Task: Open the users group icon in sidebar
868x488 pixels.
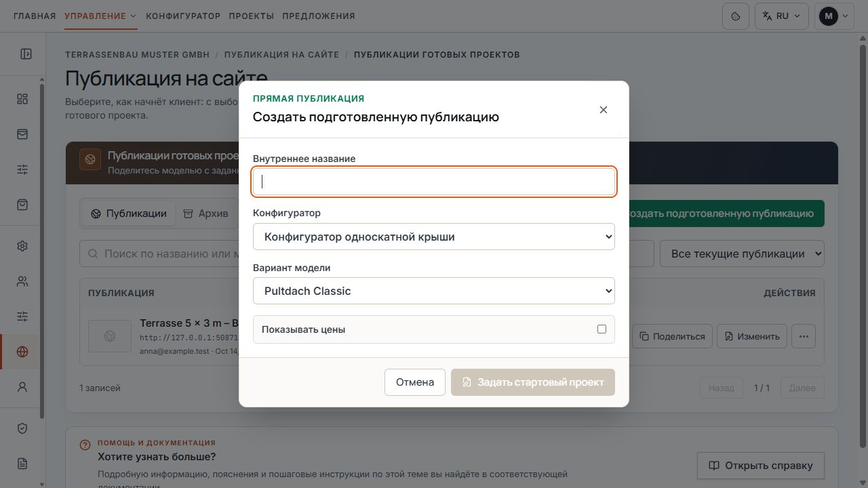Action: [22, 281]
